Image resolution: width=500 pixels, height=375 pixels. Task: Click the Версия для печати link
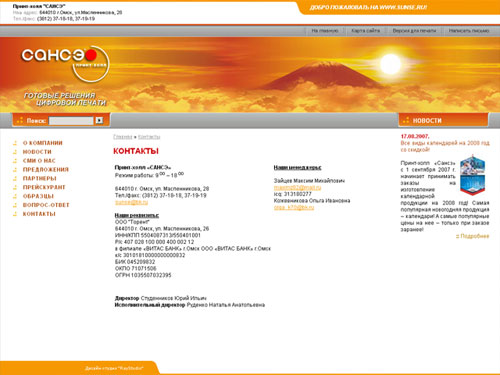[414, 31]
